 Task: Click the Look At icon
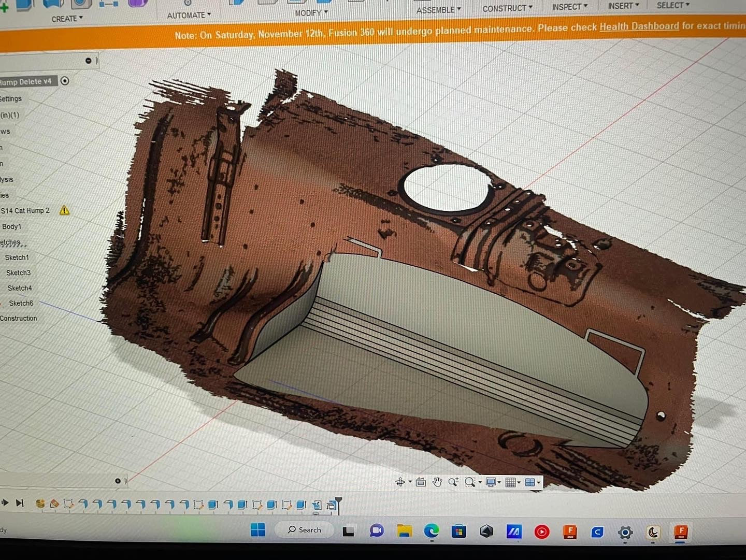coord(421,482)
